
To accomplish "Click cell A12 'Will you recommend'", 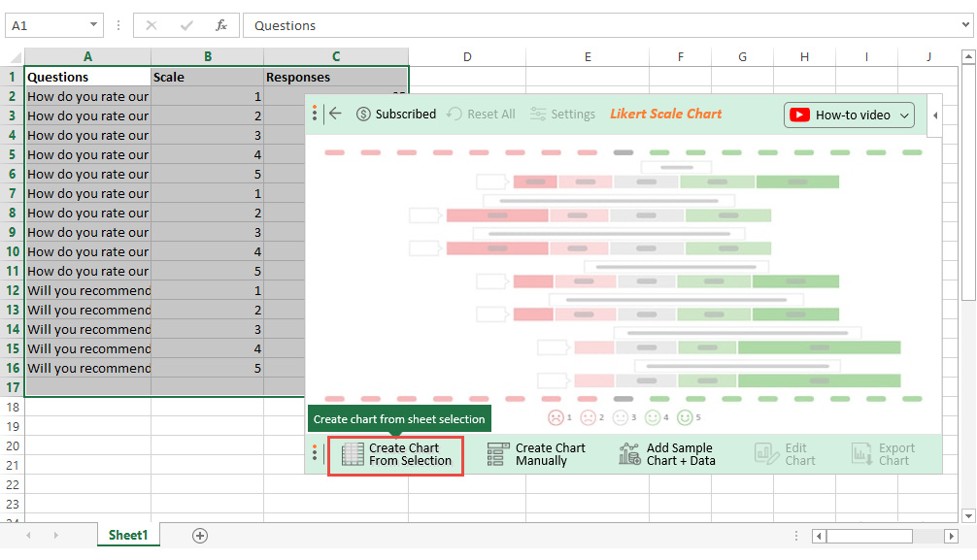I will point(87,291).
